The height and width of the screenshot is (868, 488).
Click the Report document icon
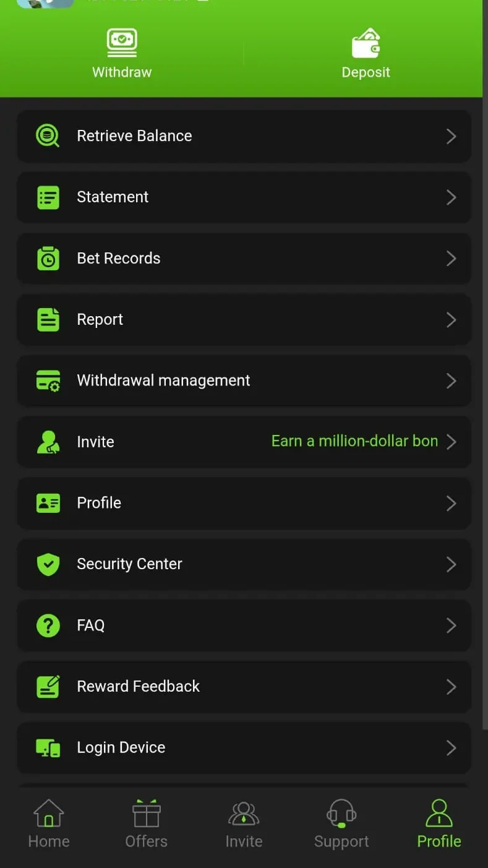click(48, 319)
